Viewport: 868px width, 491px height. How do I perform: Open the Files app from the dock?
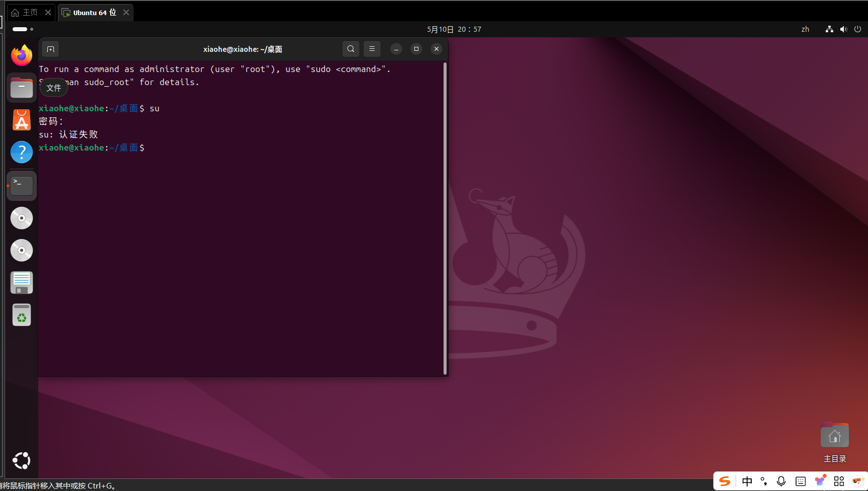(21, 88)
